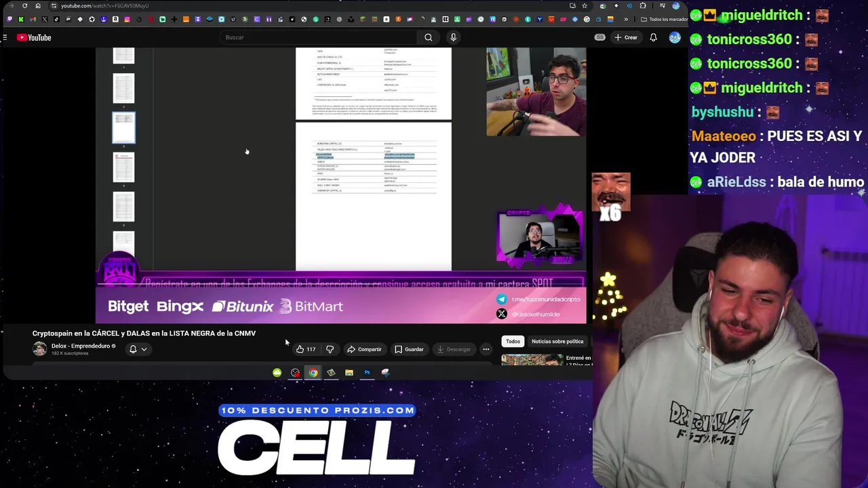
Task: Open Delox - Emprendeduro channel name
Action: 80,346
